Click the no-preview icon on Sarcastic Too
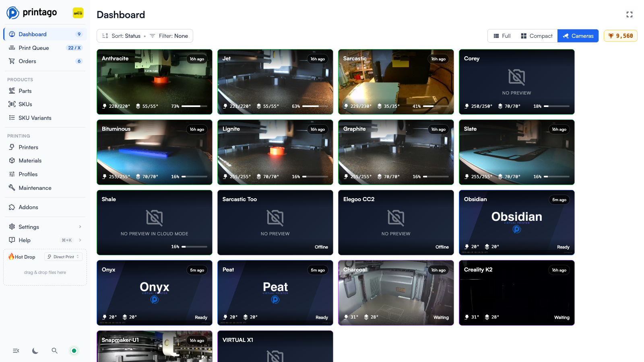The width and height of the screenshot is (644, 362). (x=275, y=218)
